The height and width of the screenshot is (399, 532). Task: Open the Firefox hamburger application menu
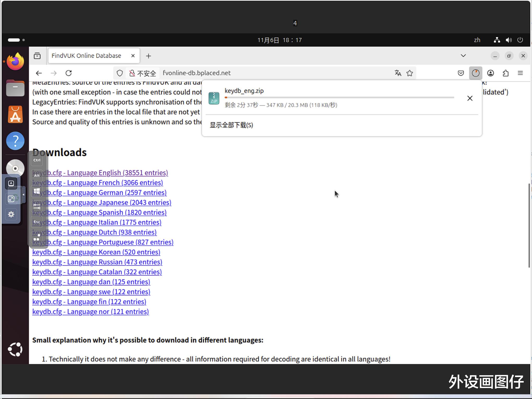[x=520, y=73]
